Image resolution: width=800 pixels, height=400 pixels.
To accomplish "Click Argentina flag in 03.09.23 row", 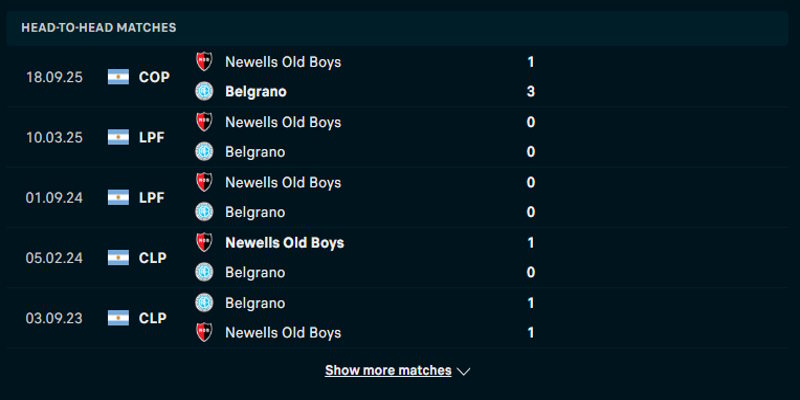I will pos(119,318).
